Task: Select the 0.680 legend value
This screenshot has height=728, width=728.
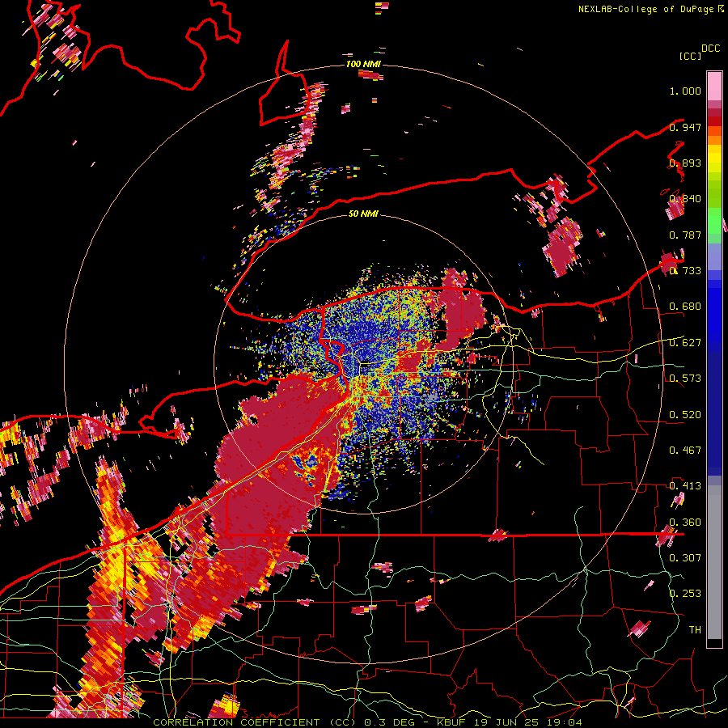Action: [x=685, y=307]
